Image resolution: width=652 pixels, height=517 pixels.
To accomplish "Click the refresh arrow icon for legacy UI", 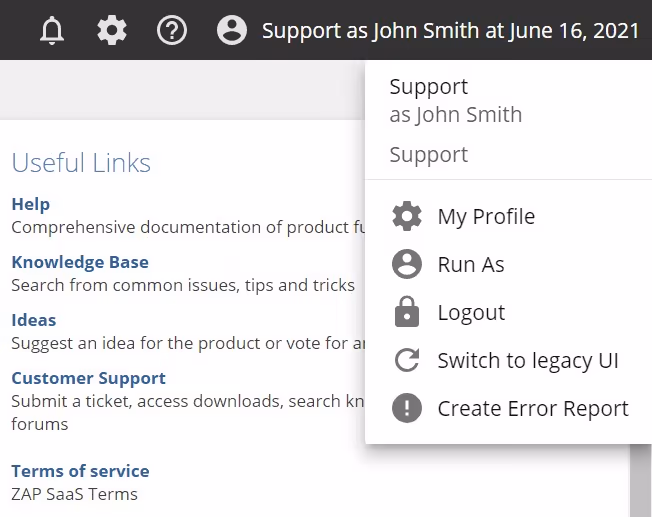I will [407, 361].
